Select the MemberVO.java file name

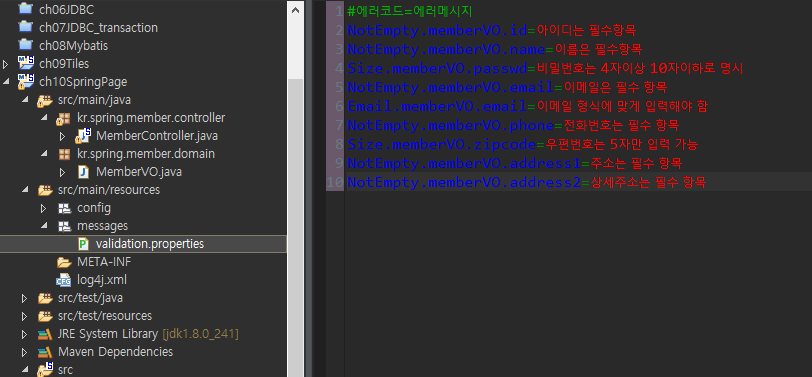139,171
